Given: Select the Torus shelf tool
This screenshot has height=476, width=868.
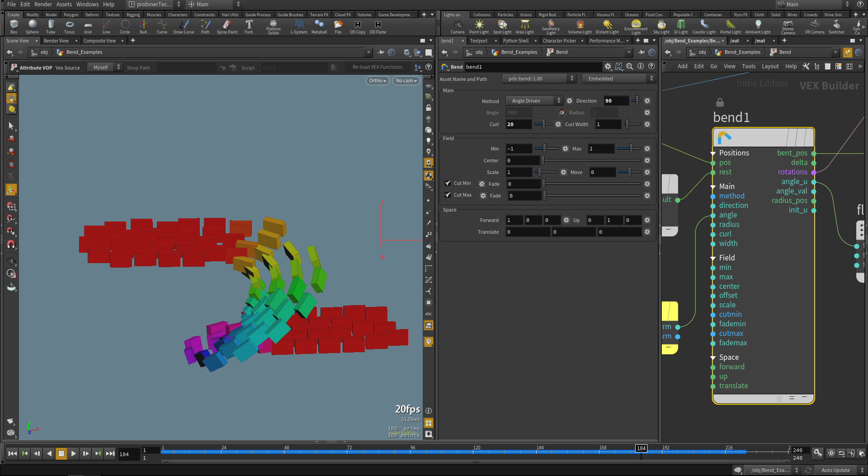Looking at the screenshot, I should click(x=69, y=26).
